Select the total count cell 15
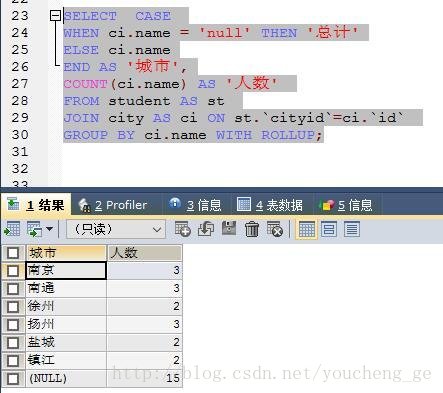The width and height of the screenshot is (443, 393). pyautogui.click(x=145, y=378)
